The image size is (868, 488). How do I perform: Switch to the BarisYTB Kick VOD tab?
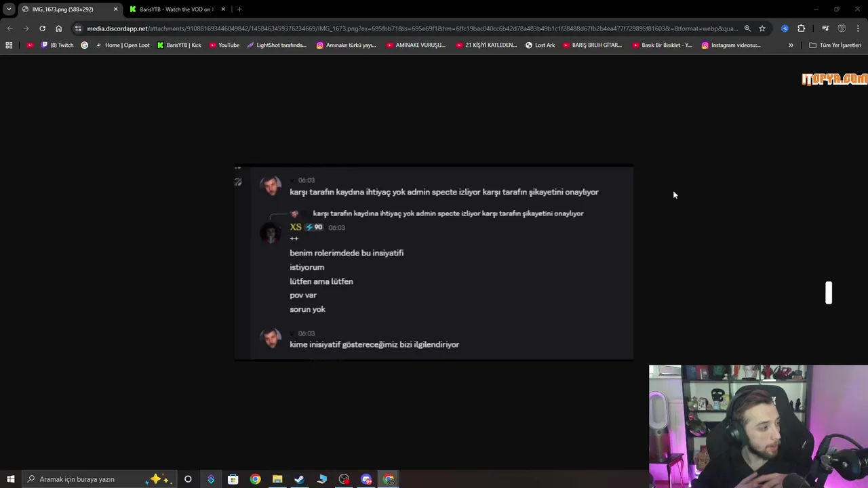pos(176,9)
